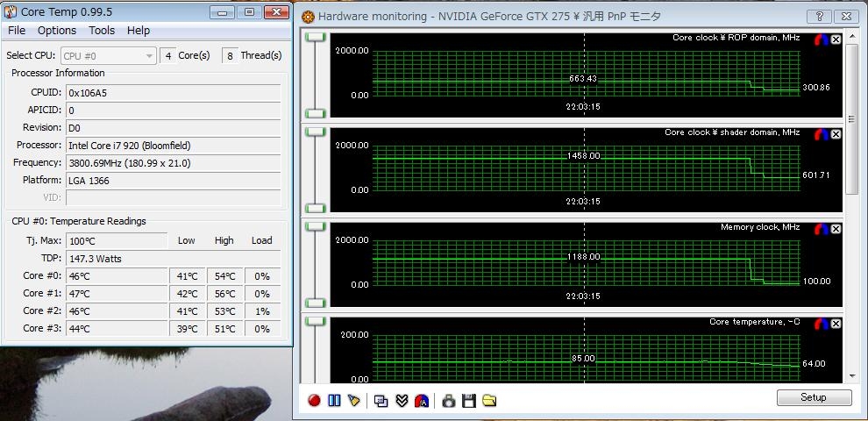The height and width of the screenshot is (421, 868).
Task: Click the help question mark button in Hardware monitoring
Action: coord(819,17)
